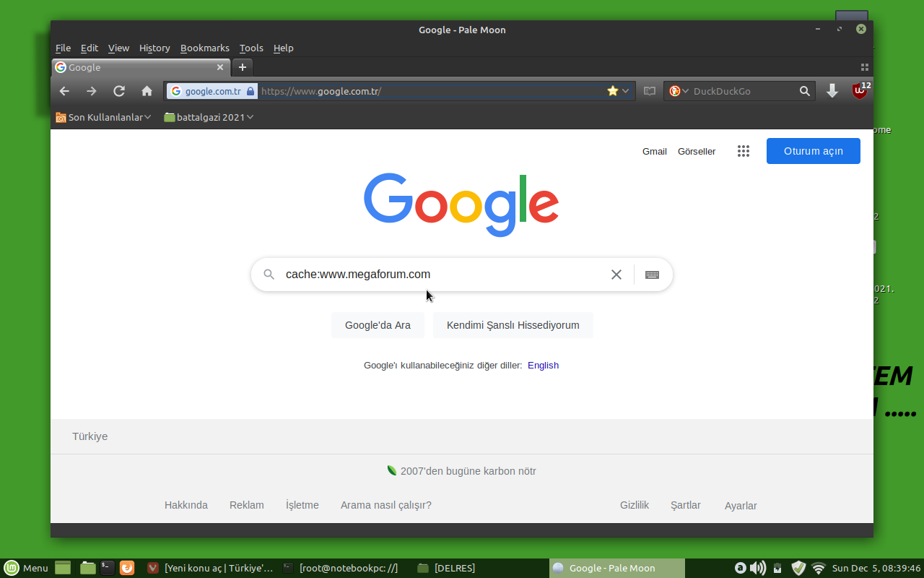Open the 2007'den bugüne karbon nötr link
Screen dimensions: 924x578
coord(462,471)
